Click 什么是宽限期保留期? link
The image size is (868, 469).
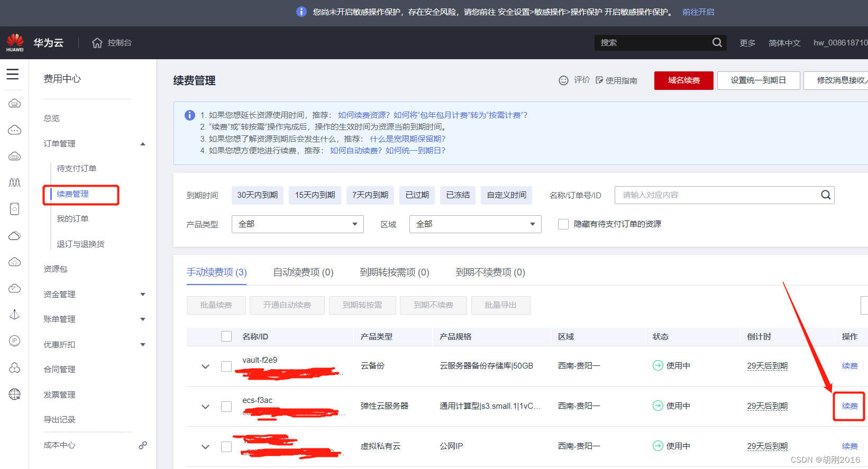pyautogui.click(x=407, y=139)
